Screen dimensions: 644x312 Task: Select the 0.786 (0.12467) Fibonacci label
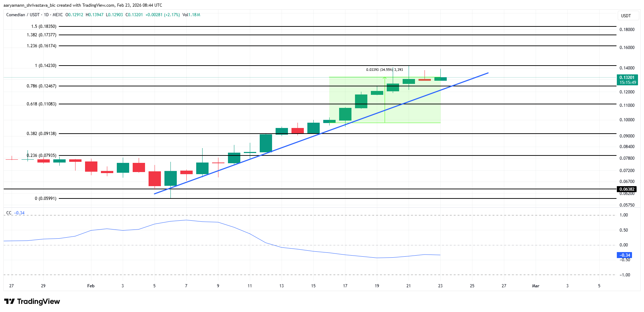pos(42,86)
